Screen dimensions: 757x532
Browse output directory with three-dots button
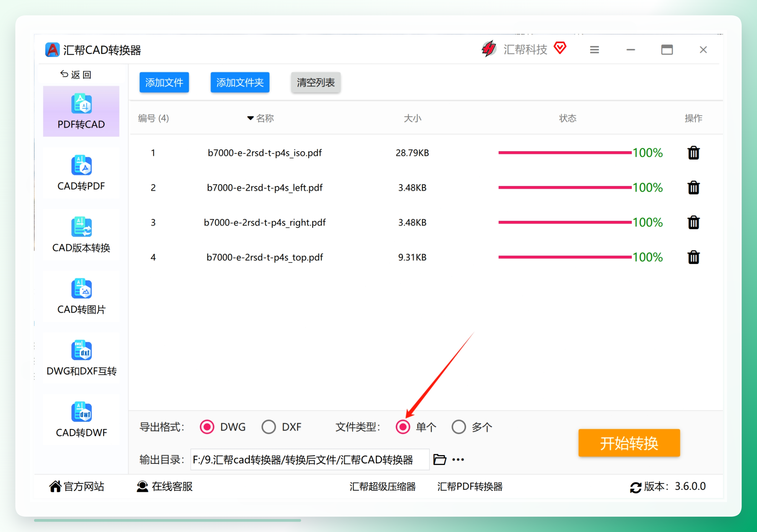[458, 460]
